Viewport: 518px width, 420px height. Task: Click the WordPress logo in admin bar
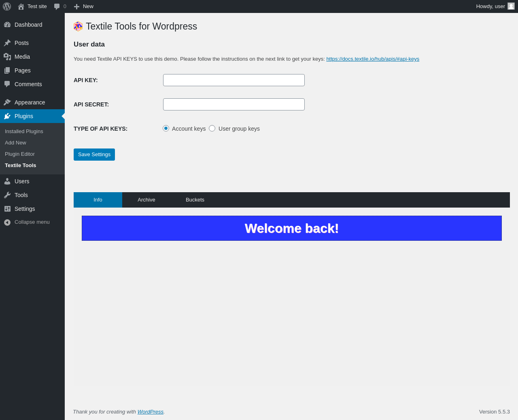tap(7, 6)
